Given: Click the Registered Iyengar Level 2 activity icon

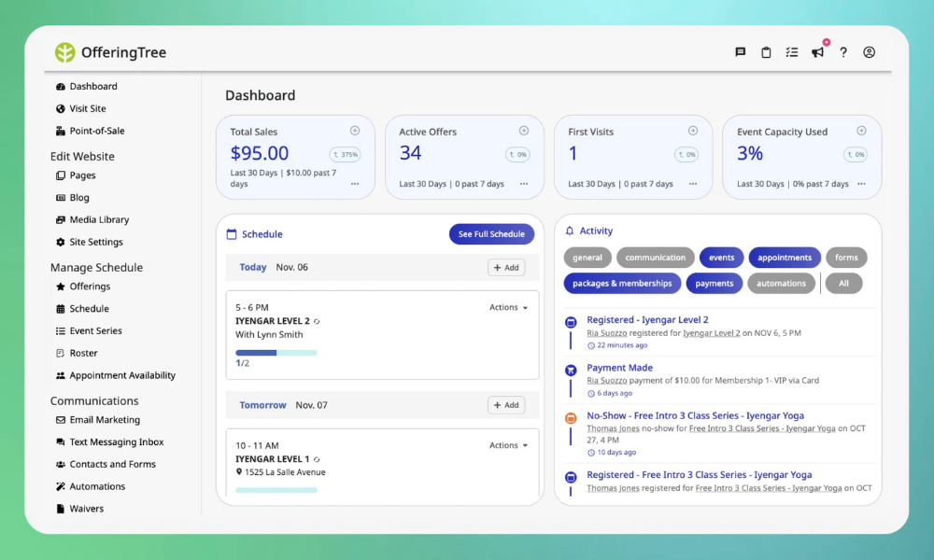Looking at the screenshot, I should tap(571, 323).
